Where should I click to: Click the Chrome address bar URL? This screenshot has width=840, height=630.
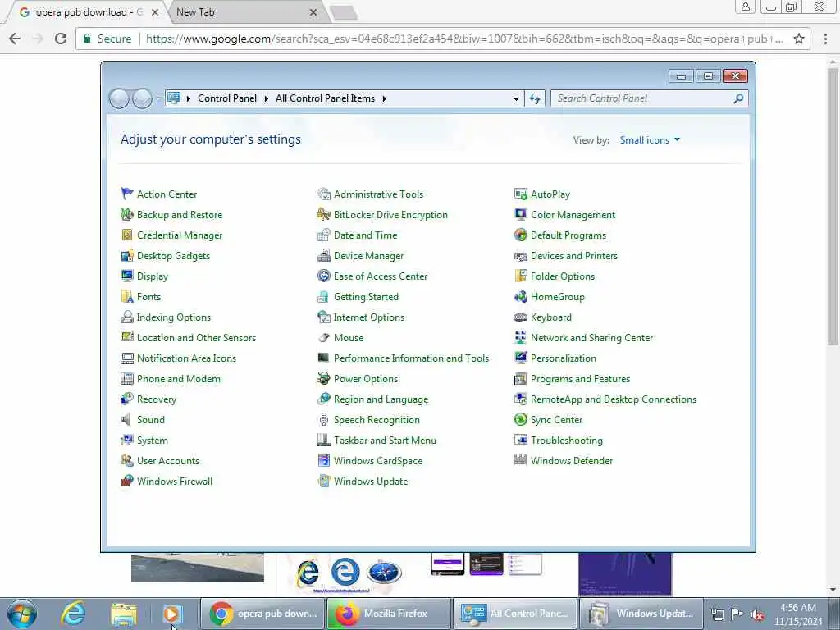(464, 39)
